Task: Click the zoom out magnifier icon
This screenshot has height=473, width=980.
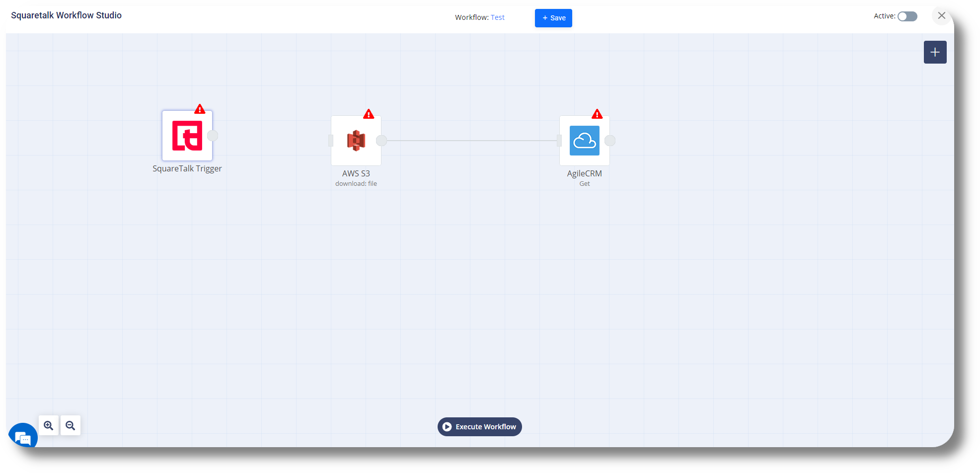Action: pyautogui.click(x=71, y=426)
